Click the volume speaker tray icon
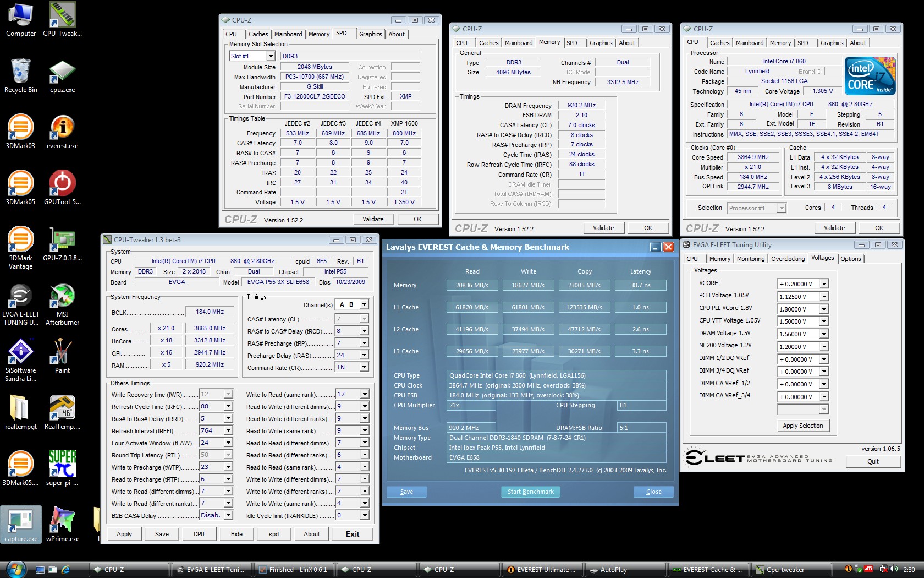Screen dimensions: 924x578 (x=894, y=569)
